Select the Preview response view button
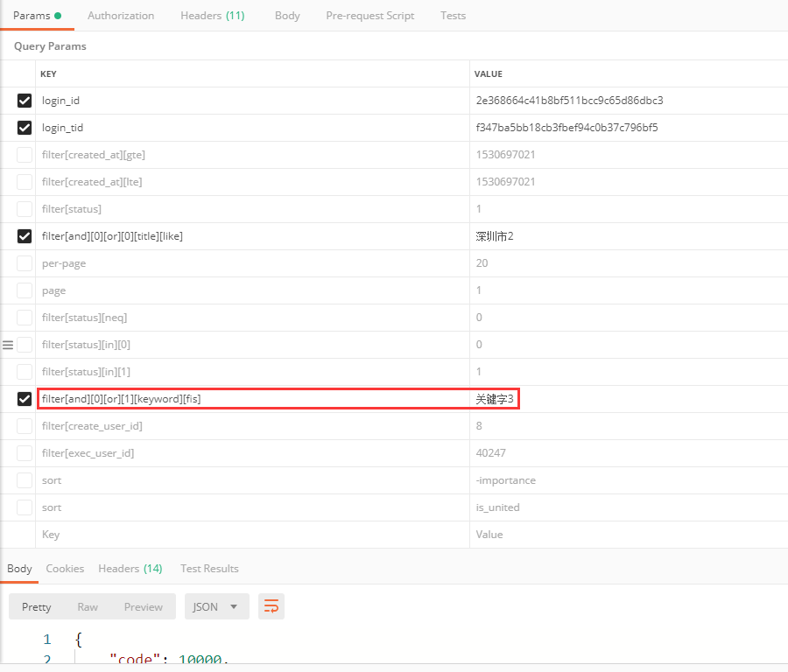Viewport: 788px width, 672px height. click(x=143, y=606)
